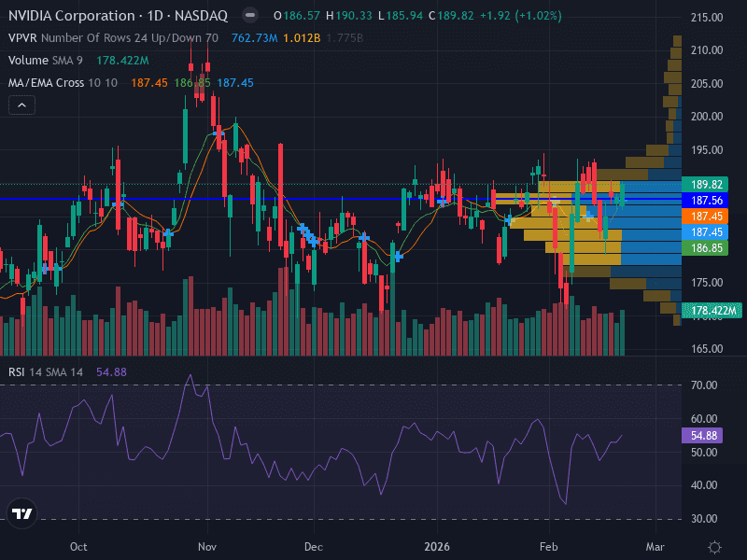Click the Oct label on time axis
The height and width of the screenshot is (560, 747).
coord(78,547)
